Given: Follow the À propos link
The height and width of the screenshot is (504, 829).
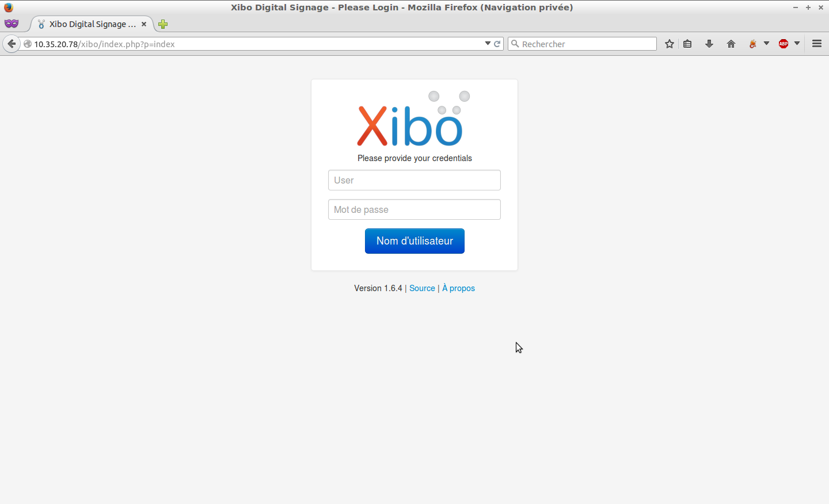Looking at the screenshot, I should [x=458, y=288].
